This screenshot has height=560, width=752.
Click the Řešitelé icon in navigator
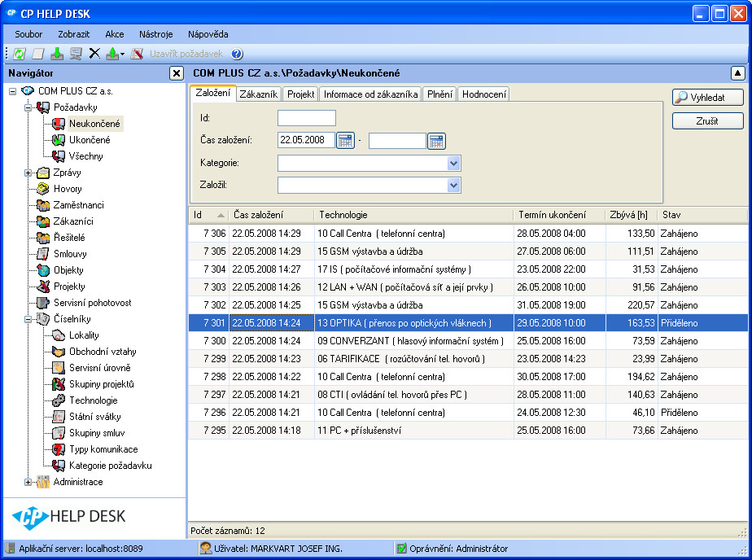pyautogui.click(x=43, y=238)
